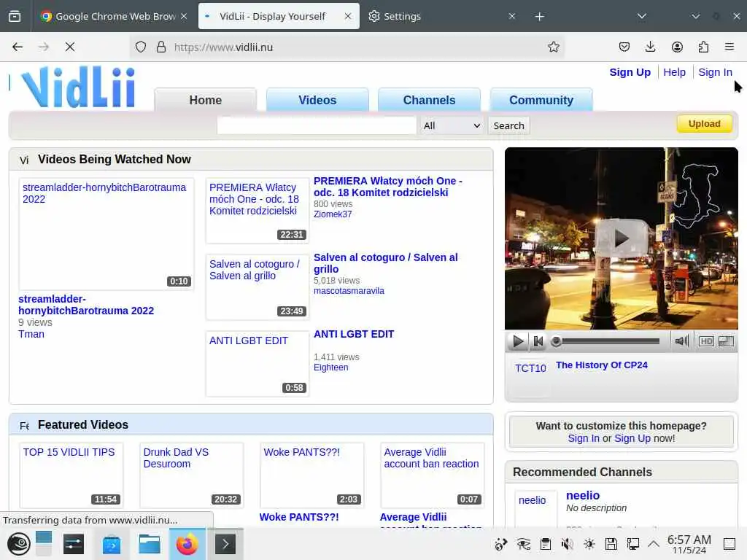Screen dimensions: 747x560
Task: Switch to the Settings browser tab
Action: coord(441,16)
